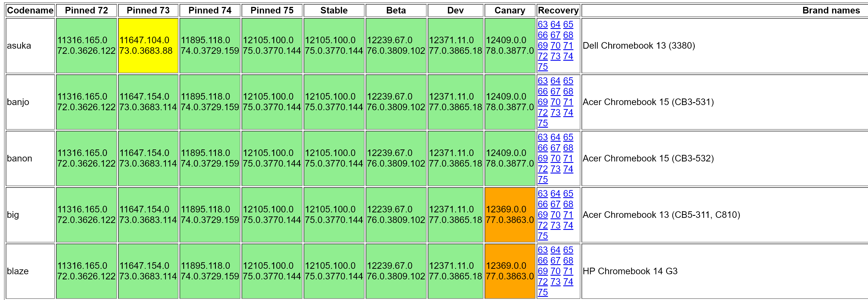The image size is (868, 300).
Task: Select the Stable column header
Action: coord(334,11)
